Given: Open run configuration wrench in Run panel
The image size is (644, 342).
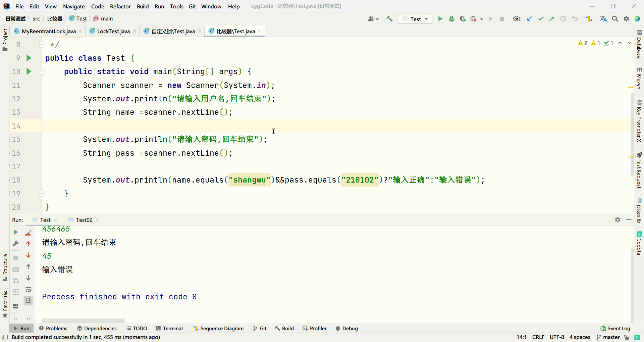Looking at the screenshot, I should pyautogui.click(x=15, y=244).
